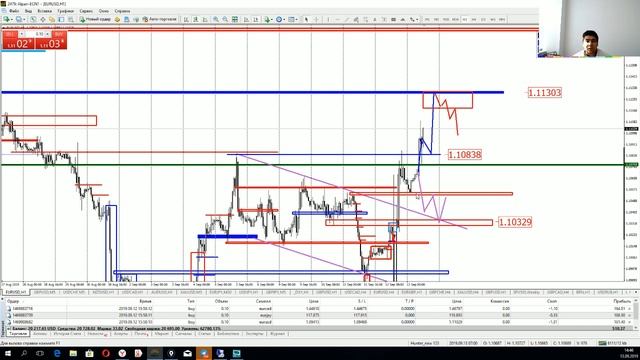Open the История счета terminal tab
640x360 pixels.
coord(67,334)
